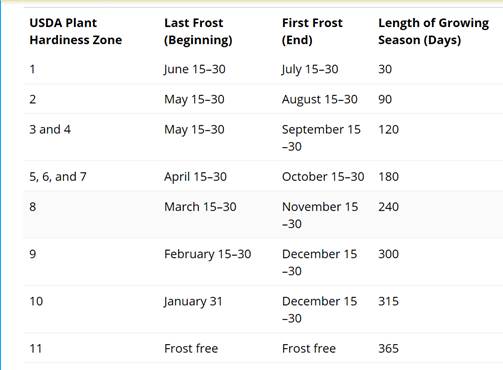Click the USDA Plant Hardiness Zone header
Screen dimensions: 503x370
[76, 31]
